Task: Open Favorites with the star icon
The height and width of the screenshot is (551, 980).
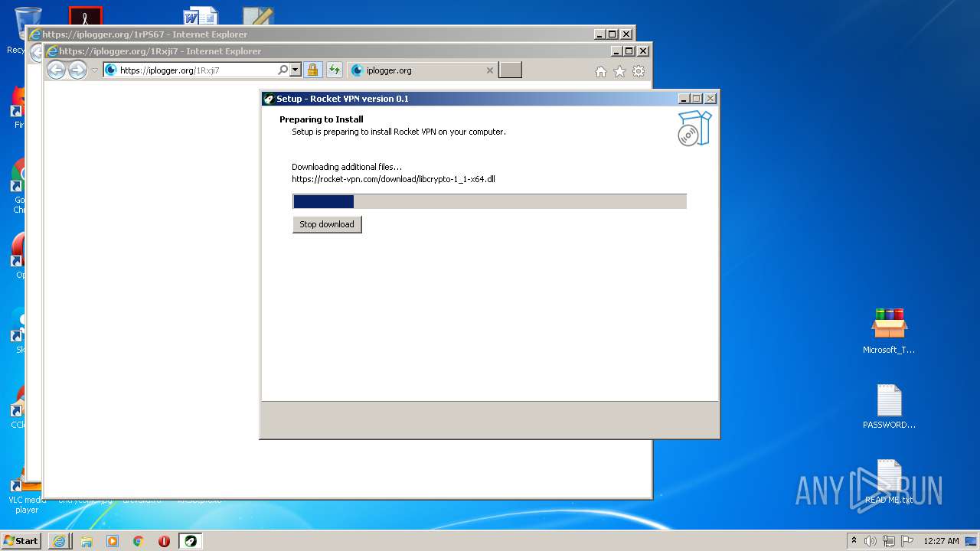Action: [619, 71]
